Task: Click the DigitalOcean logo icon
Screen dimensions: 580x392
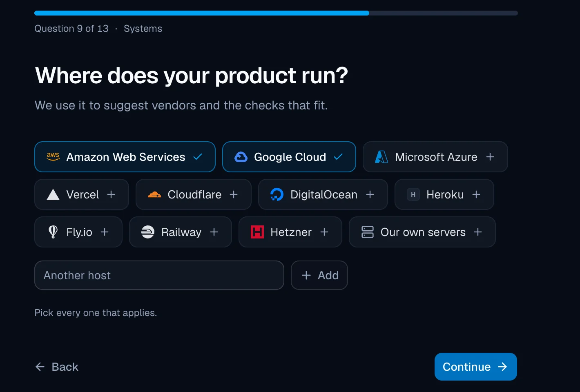Action: (x=277, y=194)
